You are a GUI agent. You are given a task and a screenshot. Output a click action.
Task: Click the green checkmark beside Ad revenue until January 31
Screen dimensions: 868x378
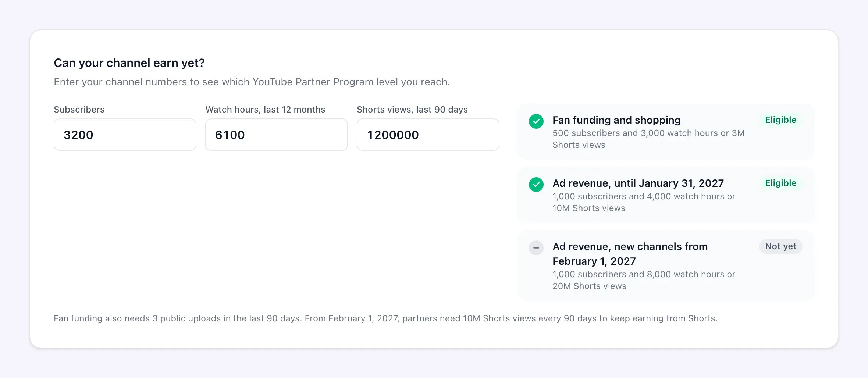pyautogui.click(x=536, y=185)
